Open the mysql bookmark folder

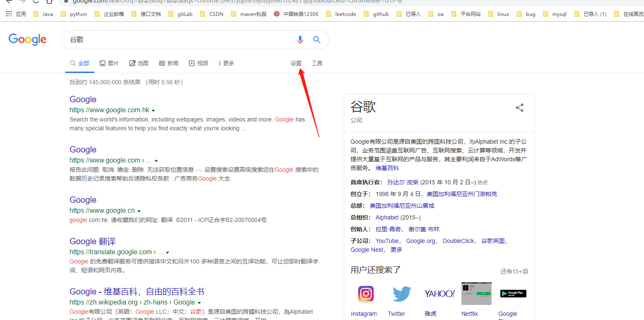[x=554, y=14]
